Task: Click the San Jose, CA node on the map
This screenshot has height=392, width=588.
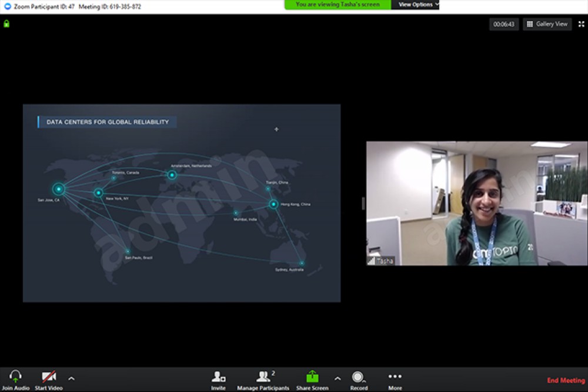Action: pos(58,189)
